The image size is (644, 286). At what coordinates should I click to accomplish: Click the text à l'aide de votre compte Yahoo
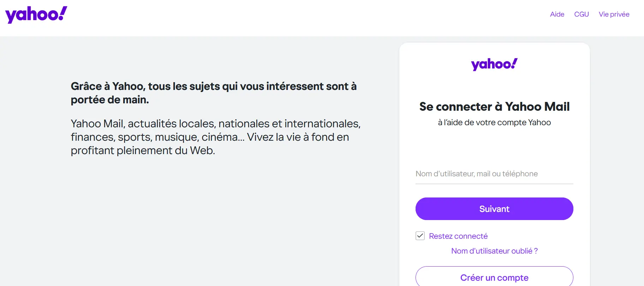pos(494,122)
